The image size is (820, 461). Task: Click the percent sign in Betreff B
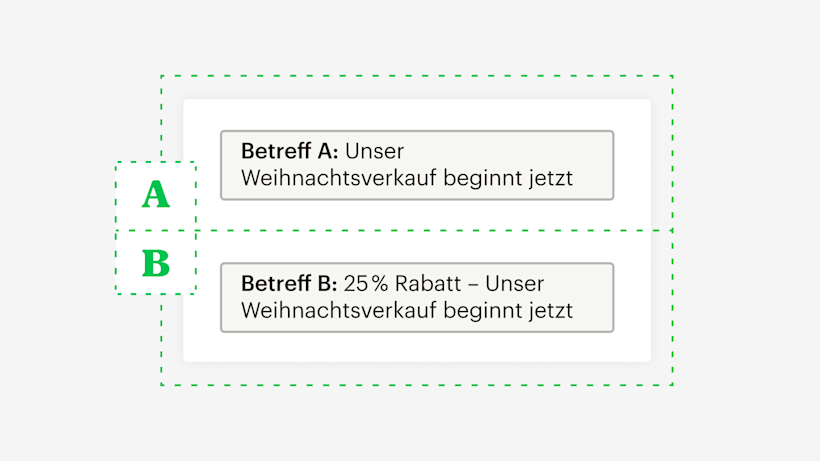click(x=376, y=283)
